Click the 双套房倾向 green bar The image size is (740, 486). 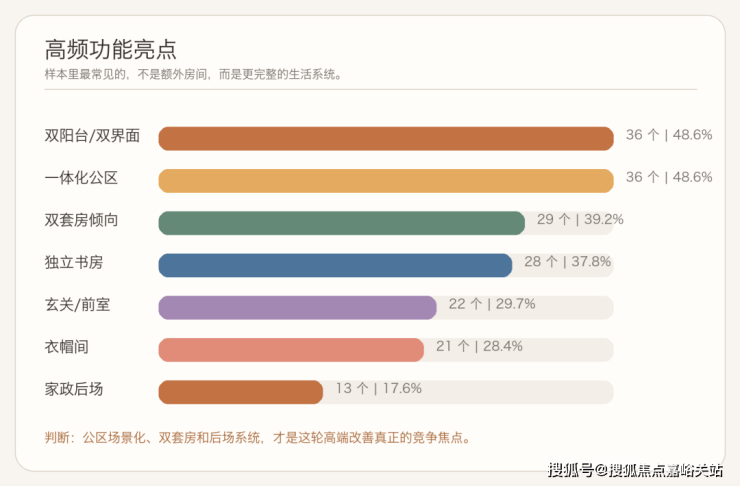tap(342, 223)
